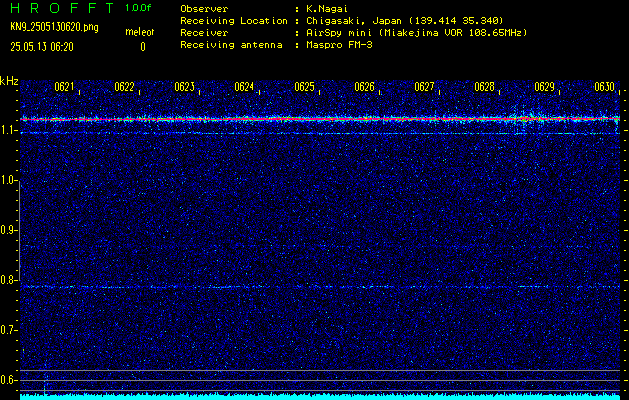Viewport: 629px width, 400px height.
Task: Click the HROFFT program title
Action: click(62, 8)
